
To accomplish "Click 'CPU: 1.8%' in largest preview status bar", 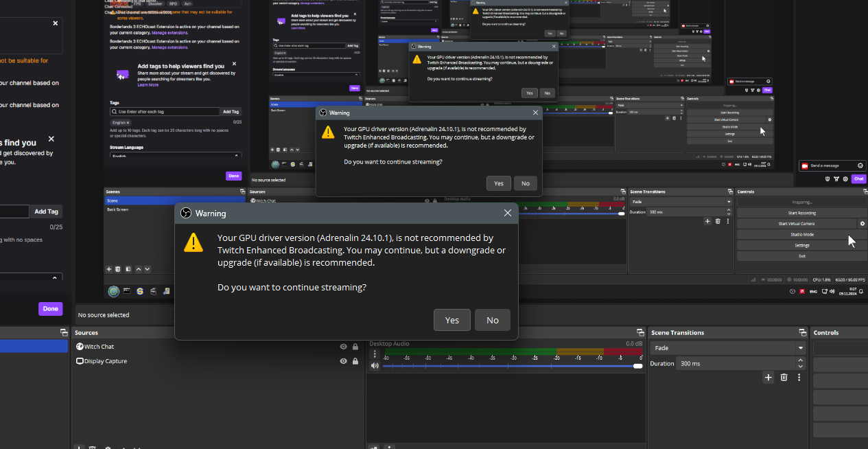I will [820, 279].
